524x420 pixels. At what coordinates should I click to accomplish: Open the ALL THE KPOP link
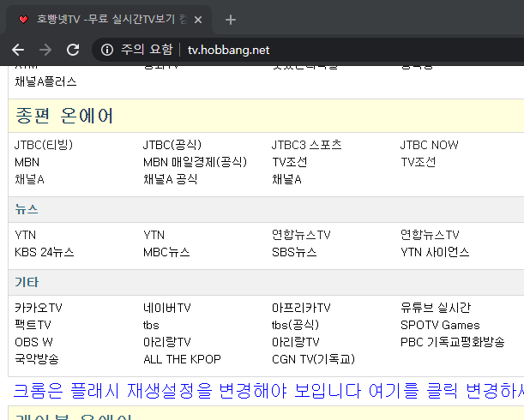182,359
